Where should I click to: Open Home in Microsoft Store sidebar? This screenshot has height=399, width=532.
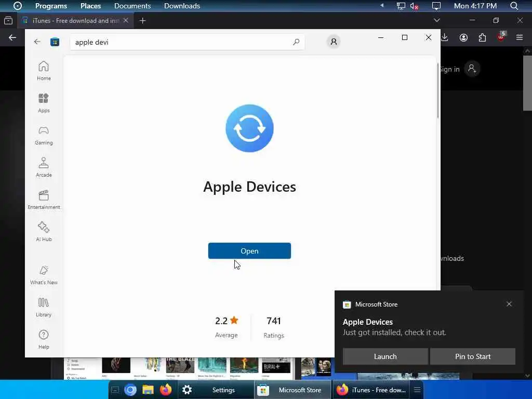44,71
